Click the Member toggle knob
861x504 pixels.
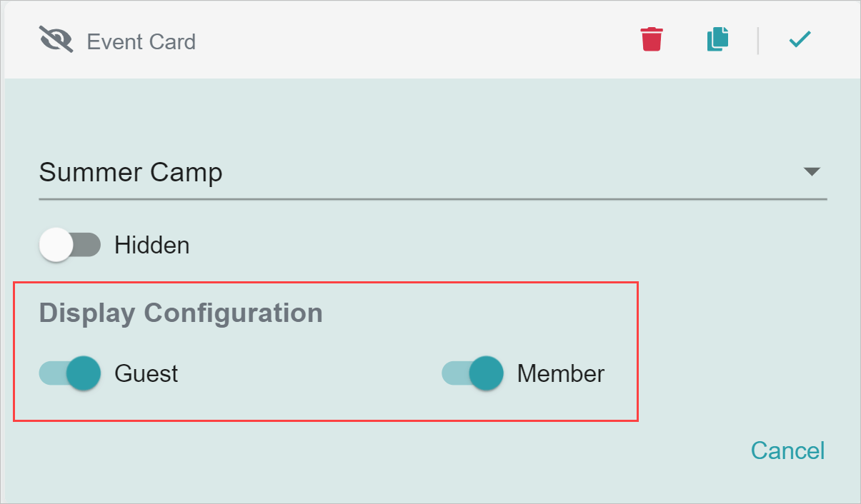click(487, 373)
